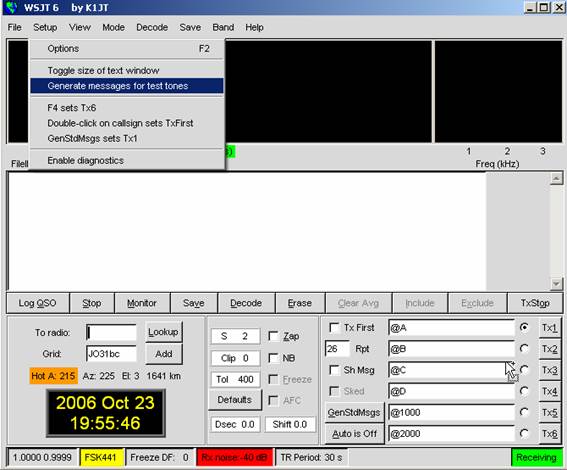Click the Auto is Off button
567x470 pixels.
pyautogui.click(x=354, y=434)
